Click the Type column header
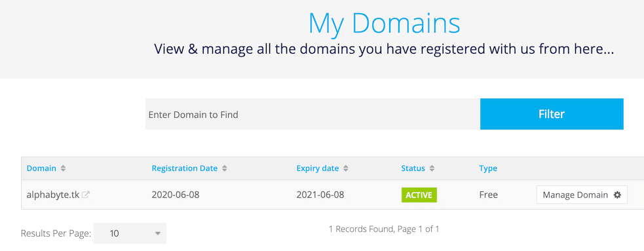 [x=488, y=168]
